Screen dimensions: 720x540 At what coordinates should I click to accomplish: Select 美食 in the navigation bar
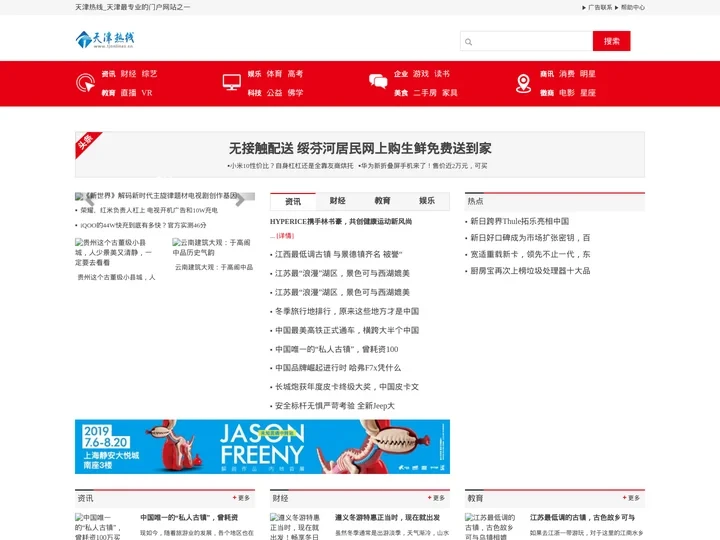401,93
